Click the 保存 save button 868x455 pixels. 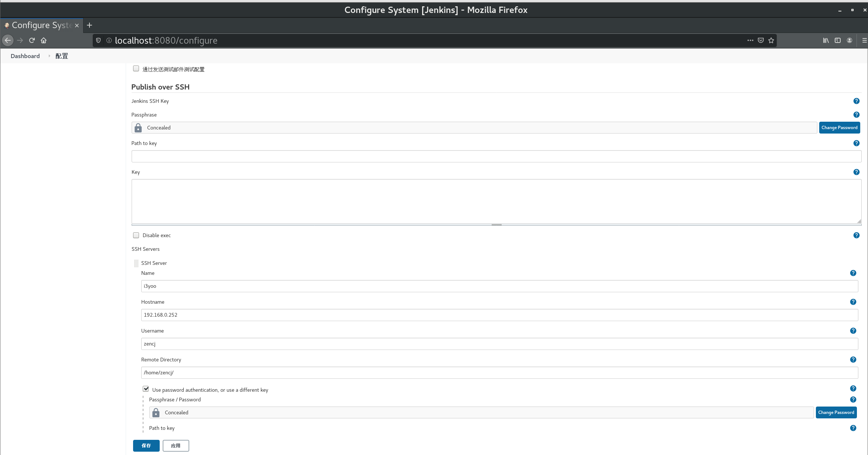click(x=146, y=446)
